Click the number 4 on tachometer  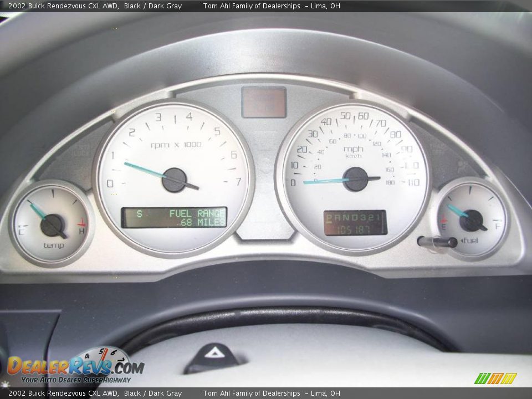click(x=189, y=117)
